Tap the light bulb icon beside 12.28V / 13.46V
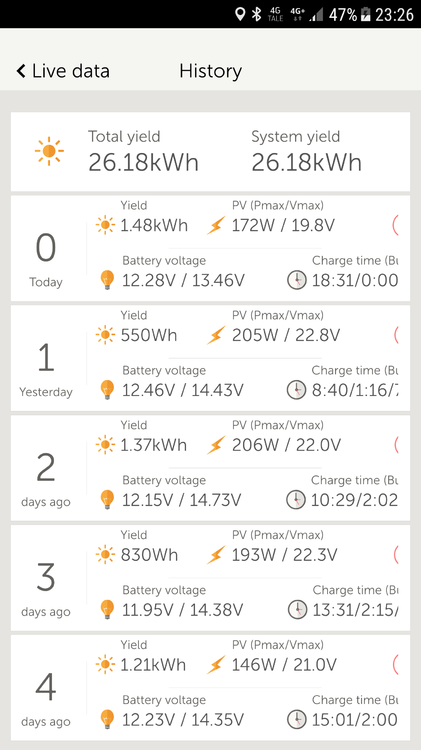Viewport: 421px width, 750px height. tap(107, 280)
